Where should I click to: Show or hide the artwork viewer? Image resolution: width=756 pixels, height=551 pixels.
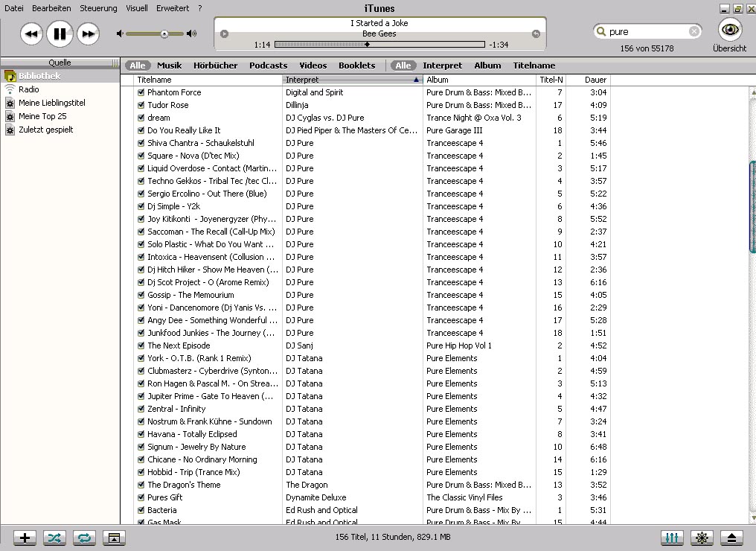[113, 538]
